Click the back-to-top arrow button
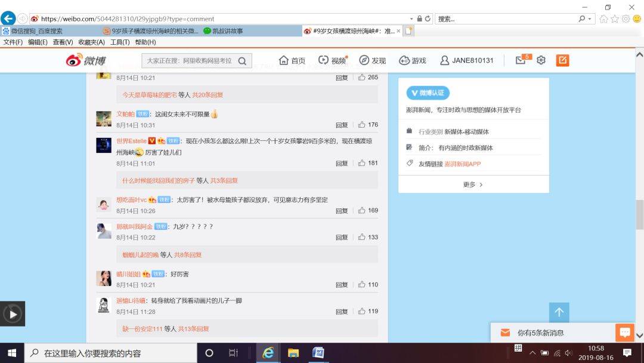Image resolution: width=644 pixels, height=363 pixels. 559,312
